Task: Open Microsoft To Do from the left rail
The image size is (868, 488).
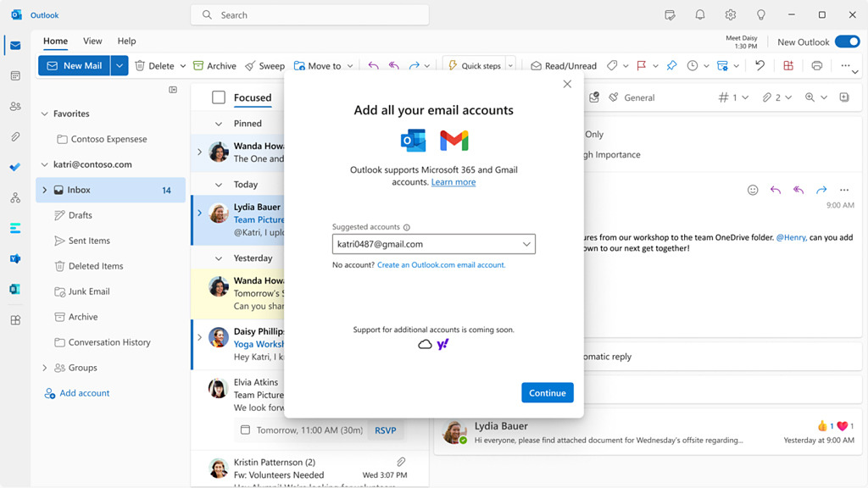Action: [x=14, y=167]
